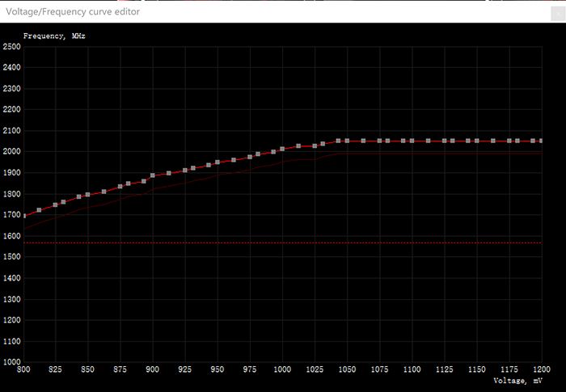Screen dimensions: 566x392
Task: Click the curve point at 950 mV
Action: 217,162
